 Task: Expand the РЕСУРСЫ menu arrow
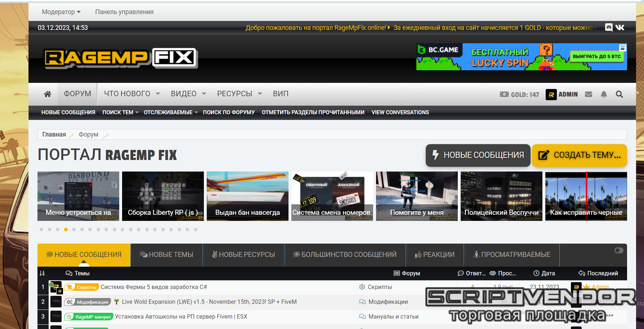[260, 94]
